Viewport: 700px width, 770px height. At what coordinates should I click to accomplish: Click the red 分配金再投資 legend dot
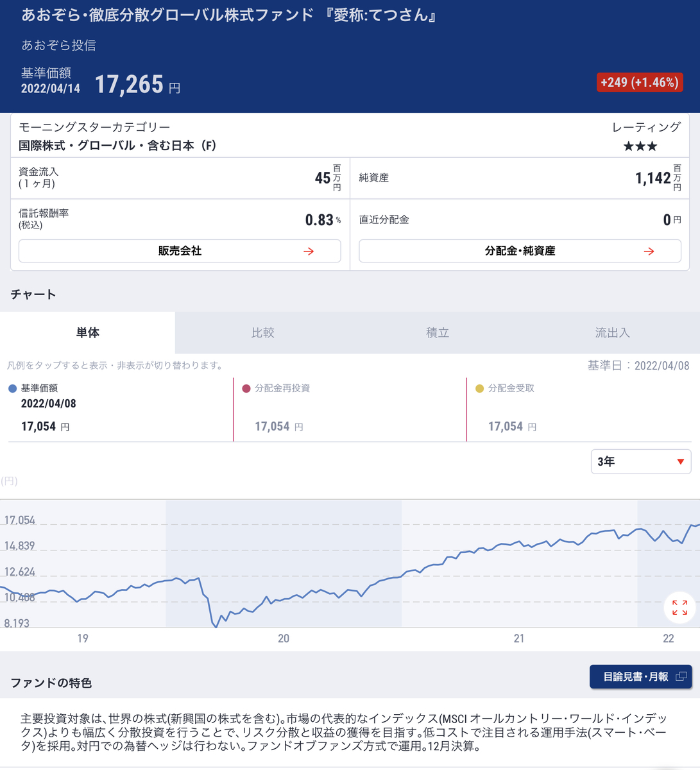coord(246,388)
